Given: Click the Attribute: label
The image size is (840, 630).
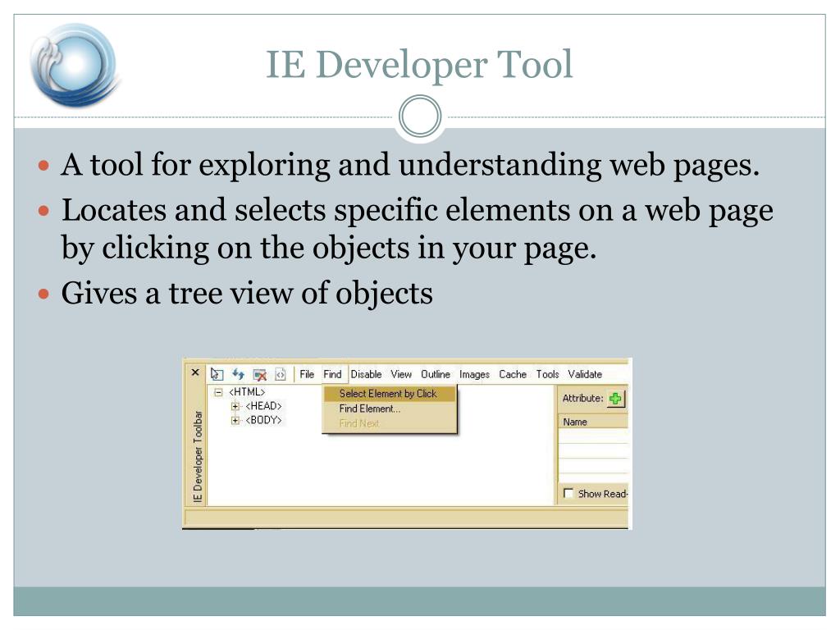Looking at the screenshot, I should coord(582,398).
